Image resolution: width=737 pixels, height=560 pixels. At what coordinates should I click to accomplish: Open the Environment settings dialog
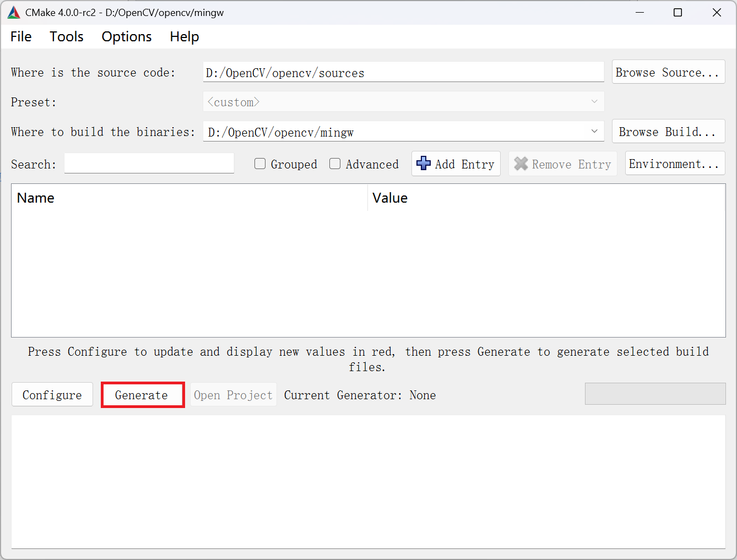[675, 164]
